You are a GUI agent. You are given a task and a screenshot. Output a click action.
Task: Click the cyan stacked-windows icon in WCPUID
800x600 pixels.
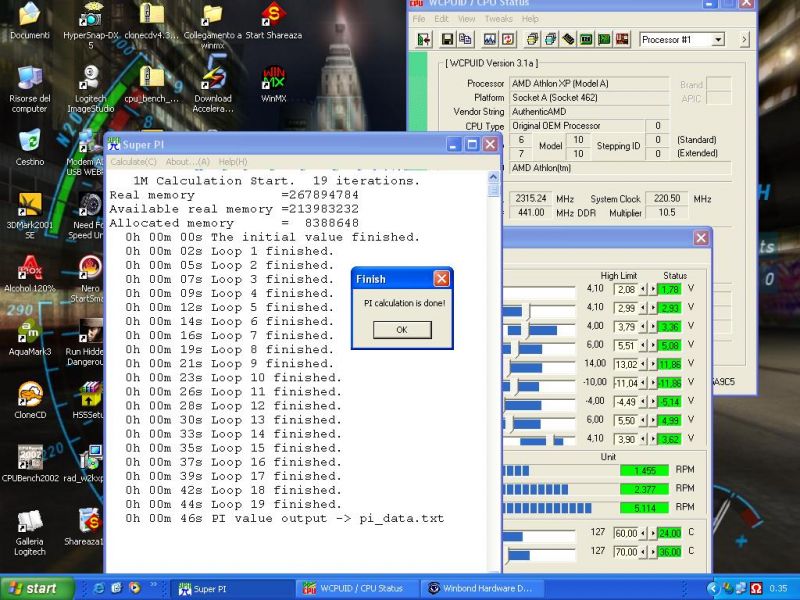point(551,39)
